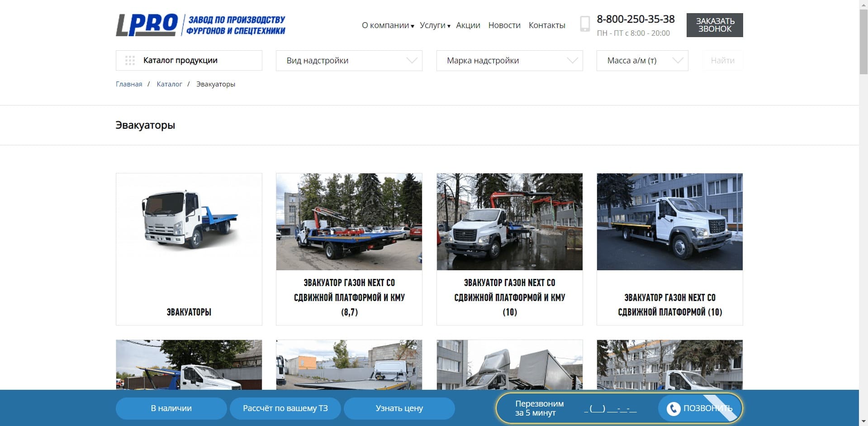Click the Эвакуаторы page heading
The height and width of the screenshot is (426, 868).
[x=145, y=125]
